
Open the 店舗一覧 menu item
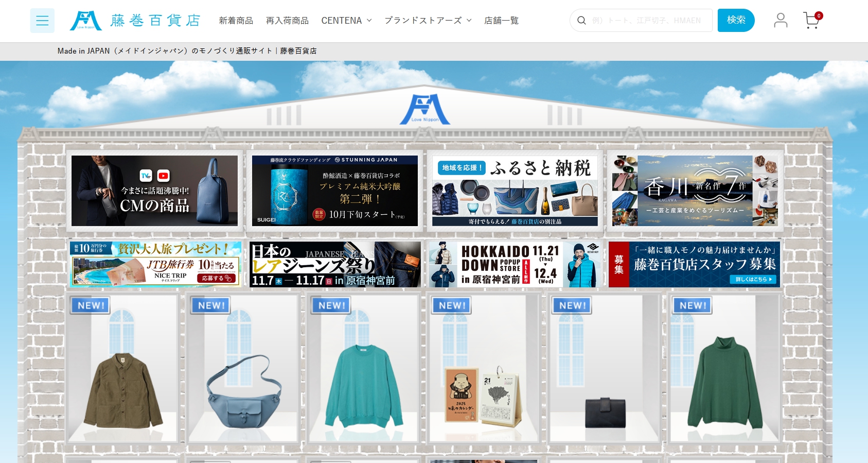coord(502,21)
